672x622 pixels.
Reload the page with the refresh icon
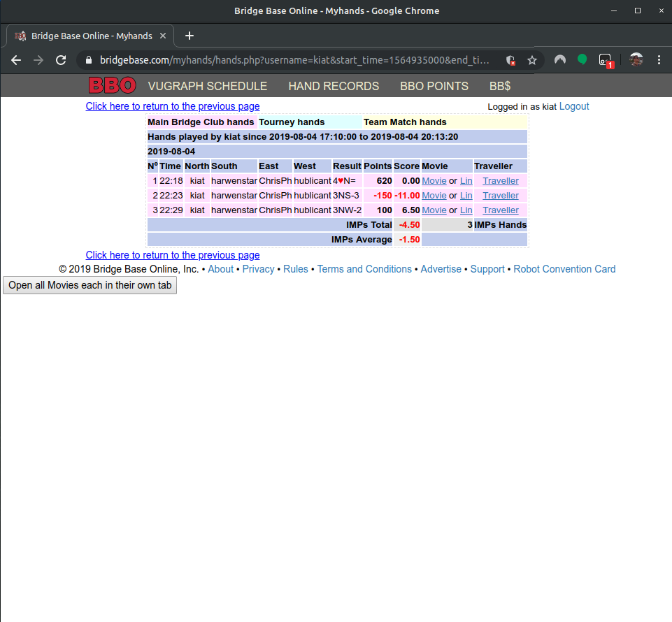point(61,60)
